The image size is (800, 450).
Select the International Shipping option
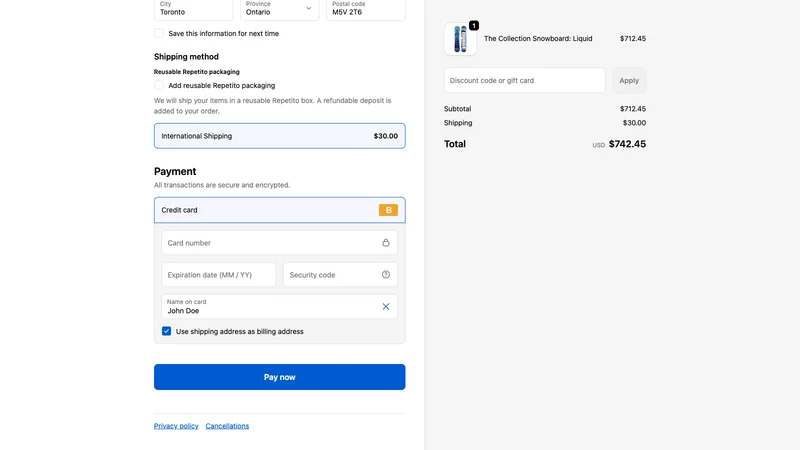(x=280, y=136)
